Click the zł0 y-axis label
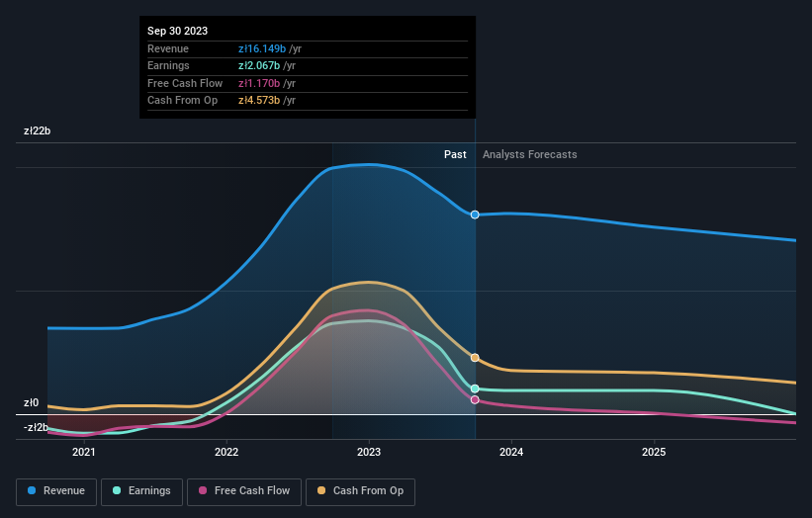812x518 pixels. tap(31, 402)
